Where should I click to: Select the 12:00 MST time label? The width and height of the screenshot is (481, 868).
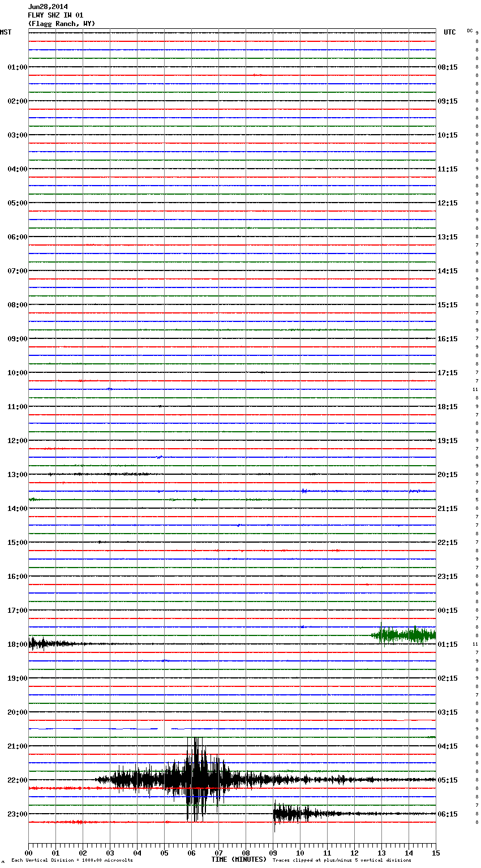point(17,441)
